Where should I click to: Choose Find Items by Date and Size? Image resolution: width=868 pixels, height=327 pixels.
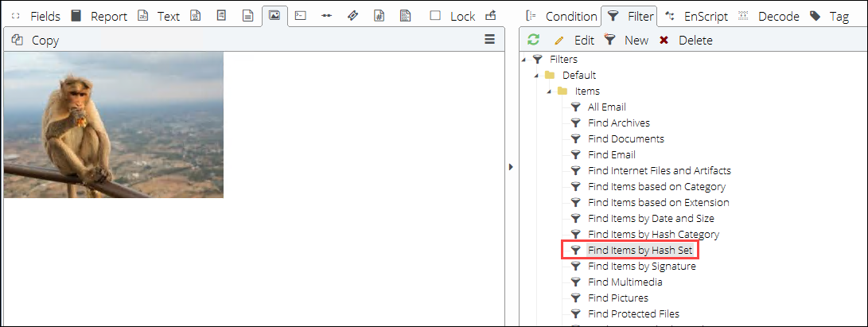coord(651,219)
